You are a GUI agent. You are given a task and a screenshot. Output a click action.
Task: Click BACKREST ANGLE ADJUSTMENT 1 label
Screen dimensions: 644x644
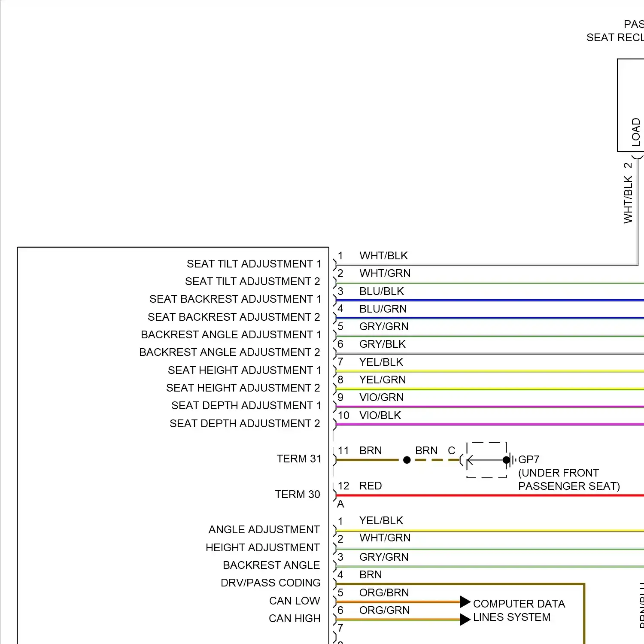coord(231,334)
